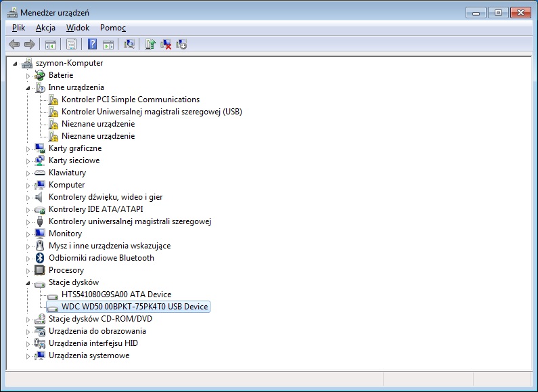This screenshot has width=538, height=392.
Task: Click the Baterie battery icon
Action: [40, 75]
